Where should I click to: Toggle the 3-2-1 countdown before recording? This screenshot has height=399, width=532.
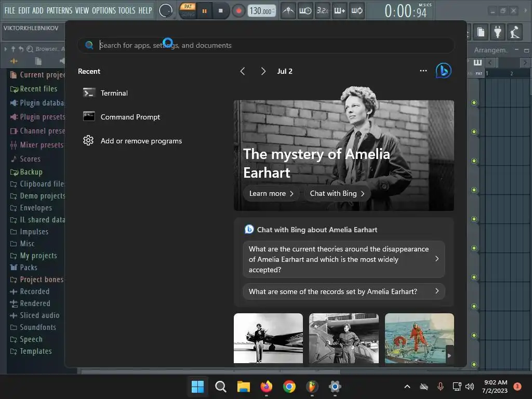(322, 11)
